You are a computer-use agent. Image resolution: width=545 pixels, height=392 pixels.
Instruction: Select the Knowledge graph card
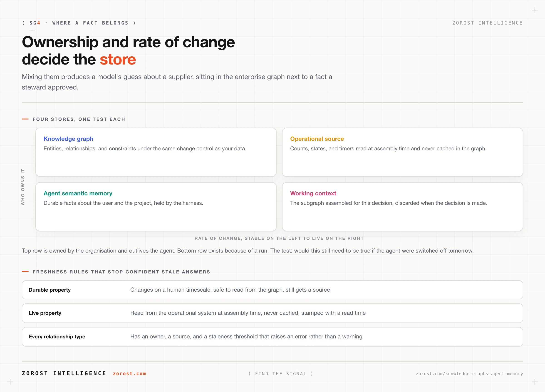point(156,152)
